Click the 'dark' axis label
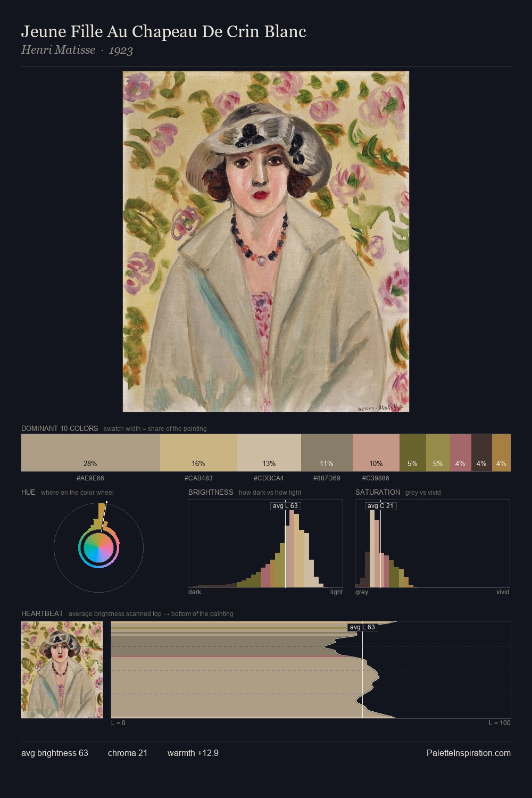 195,592
